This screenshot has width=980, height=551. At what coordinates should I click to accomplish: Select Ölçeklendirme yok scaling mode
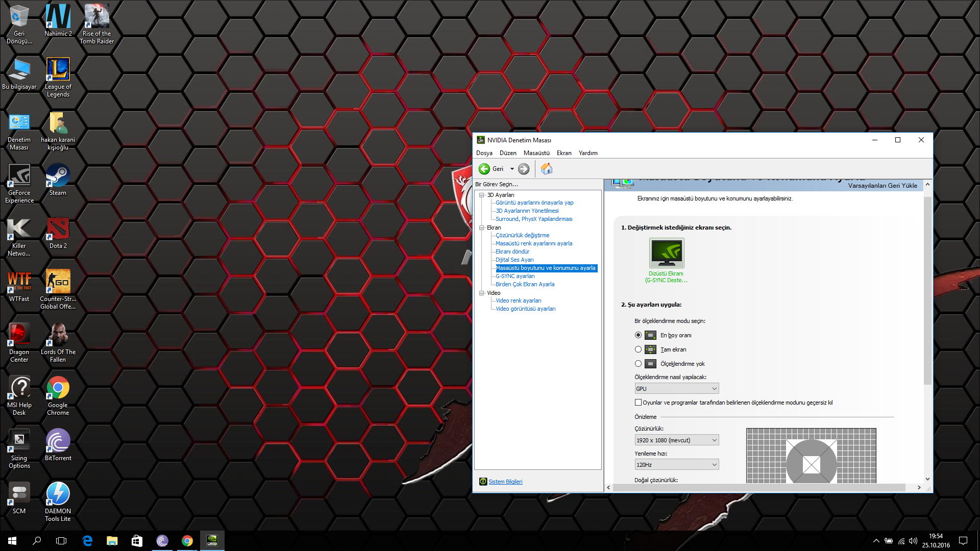[638, 364]
